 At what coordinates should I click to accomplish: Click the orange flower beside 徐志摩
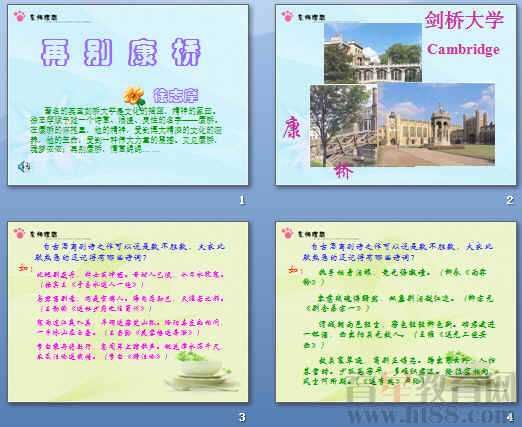pyautogui.click(x=134, y=96)
